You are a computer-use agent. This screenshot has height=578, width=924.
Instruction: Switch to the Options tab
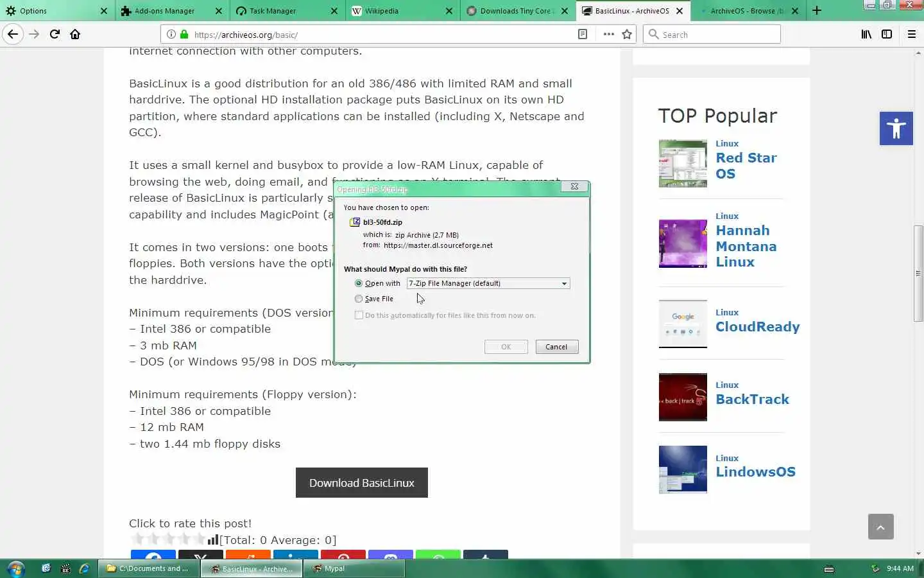56,11
